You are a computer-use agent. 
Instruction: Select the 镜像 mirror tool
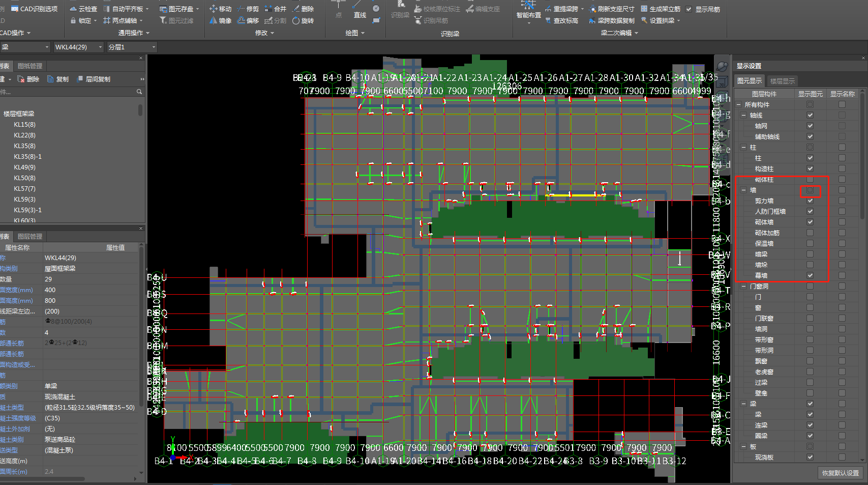click(x=221, y=20)
